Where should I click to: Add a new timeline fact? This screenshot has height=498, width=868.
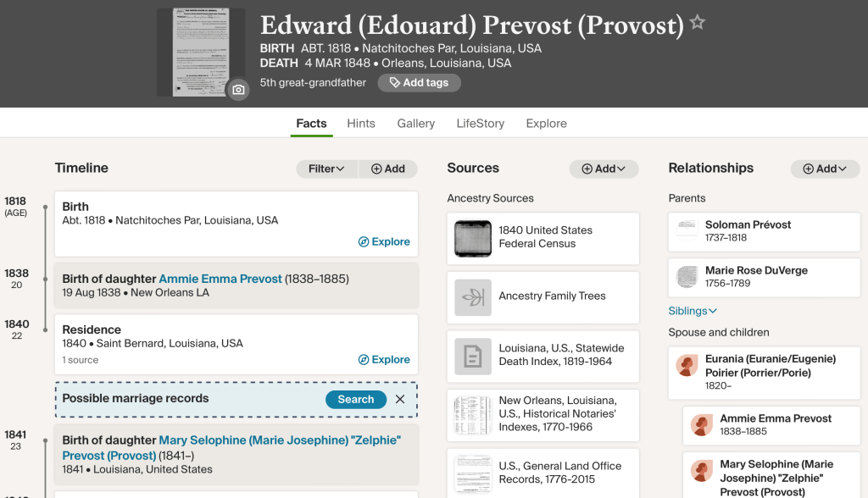(388, 169)
